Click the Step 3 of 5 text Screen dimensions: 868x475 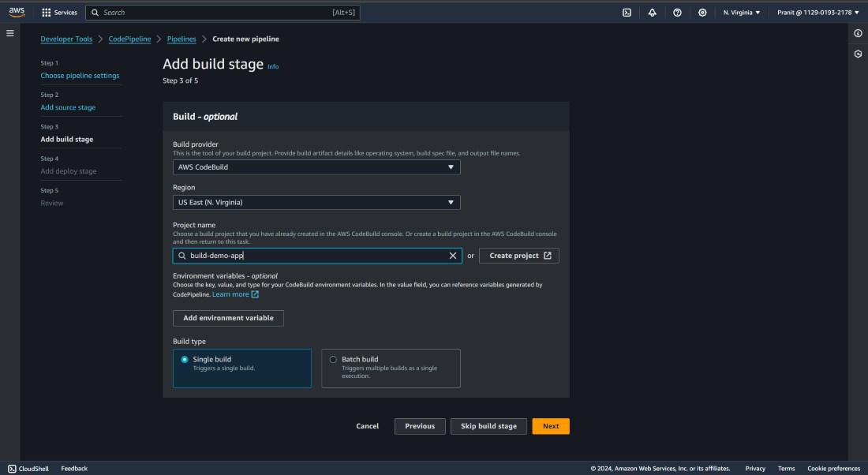click(181, 80)
